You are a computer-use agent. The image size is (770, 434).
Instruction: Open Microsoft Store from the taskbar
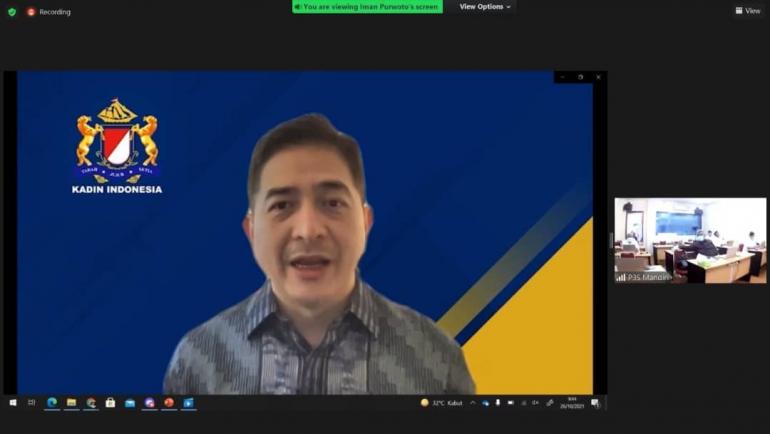pos(110,403)
